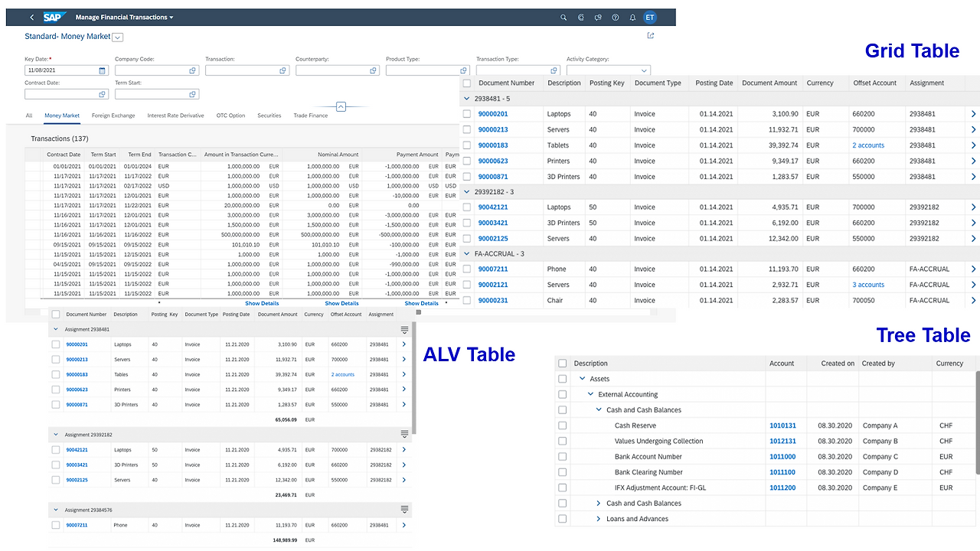This screenshot has height=551, width=980.
Task: Collapse the filter bar header arrow button
Action: click(x=341, y=106)
